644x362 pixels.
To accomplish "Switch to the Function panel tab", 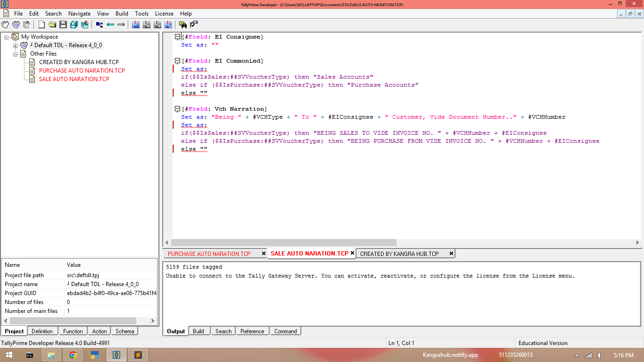I will pyautogui.click(x=73, y=331).
